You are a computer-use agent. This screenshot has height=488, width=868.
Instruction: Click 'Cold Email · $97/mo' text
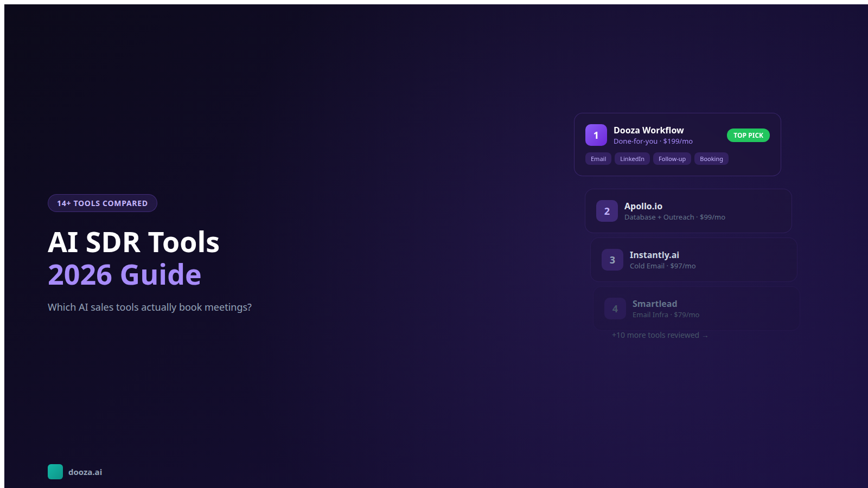click(x=662, y=266)
